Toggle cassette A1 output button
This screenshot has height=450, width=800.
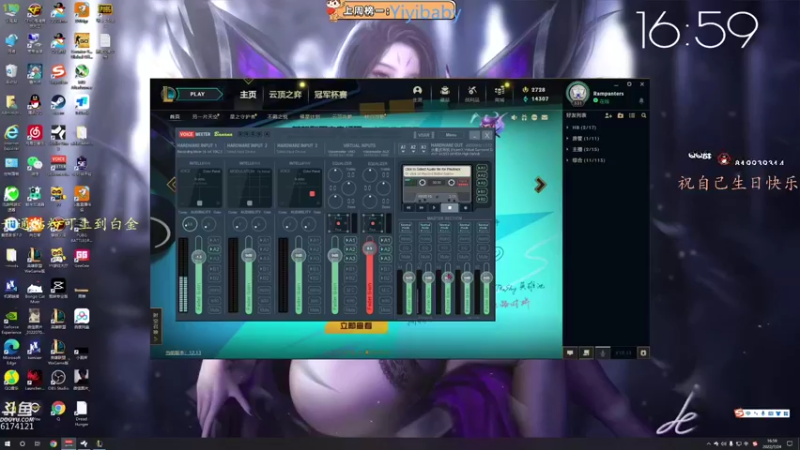[x=481, y=168]
